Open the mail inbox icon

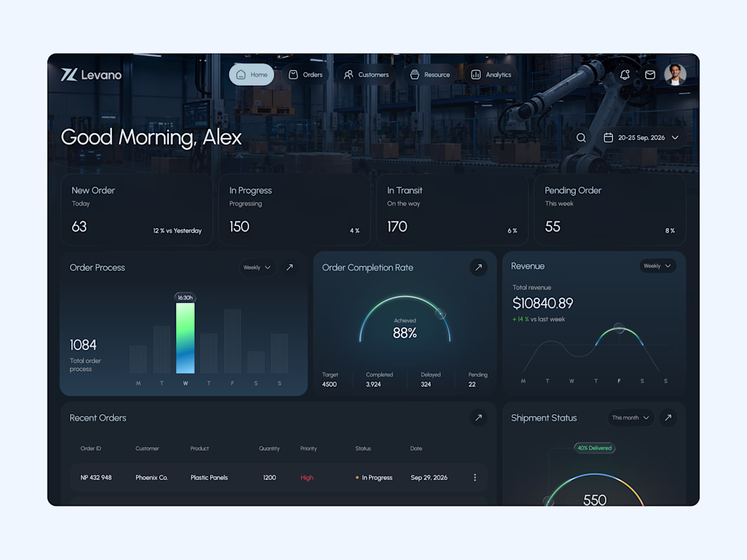pyautogui.click(x=650, y=75)
